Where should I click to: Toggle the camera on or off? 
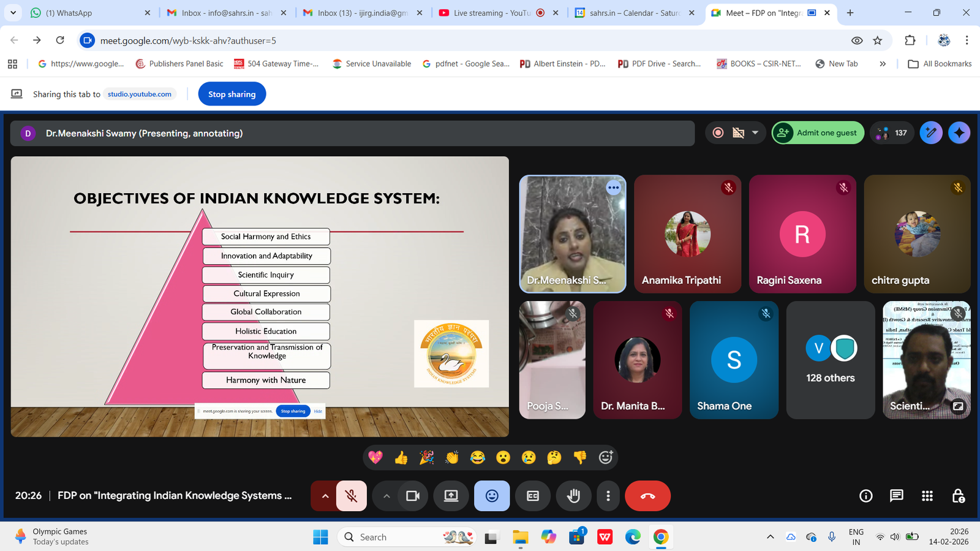tap(413, 496)
